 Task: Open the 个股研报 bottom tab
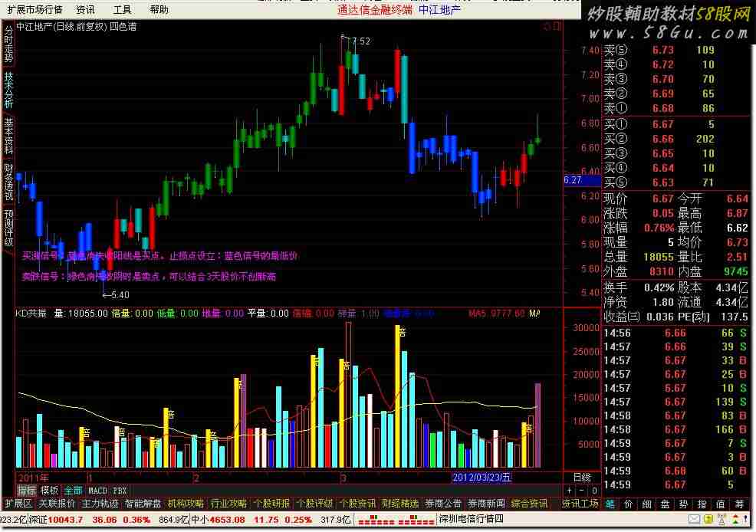click(271, 504)
